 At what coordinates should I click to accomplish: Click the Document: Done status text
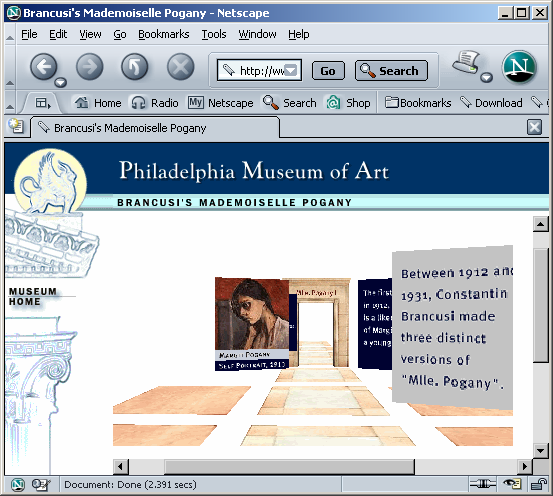tap(130, 485)
